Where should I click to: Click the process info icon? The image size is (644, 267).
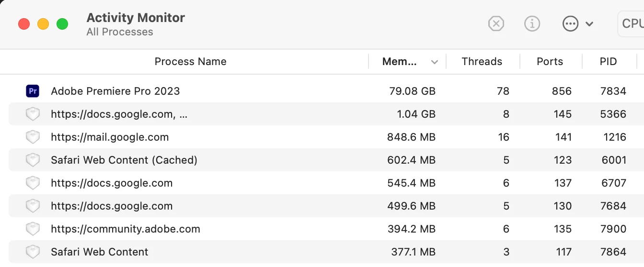point(532,23)
